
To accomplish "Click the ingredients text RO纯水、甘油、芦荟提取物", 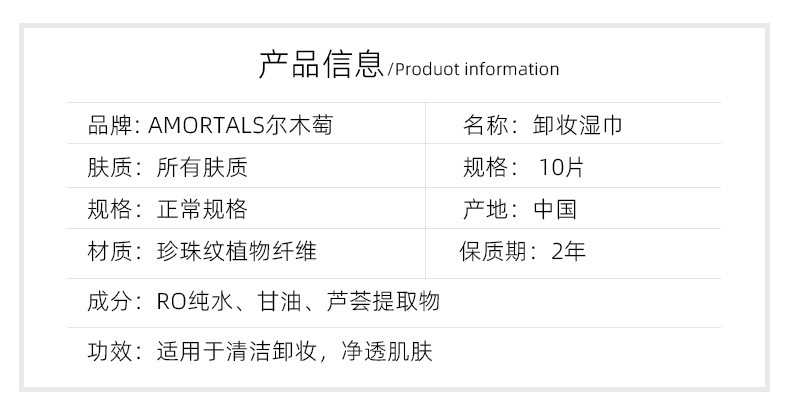I will pyautogui.click(x=298, y=301).
